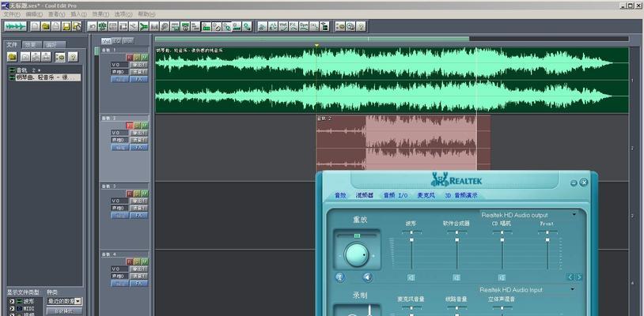Viewport: 644px width, 316px height.
Task: Disable record arm R on track 2
Action: 130,125
